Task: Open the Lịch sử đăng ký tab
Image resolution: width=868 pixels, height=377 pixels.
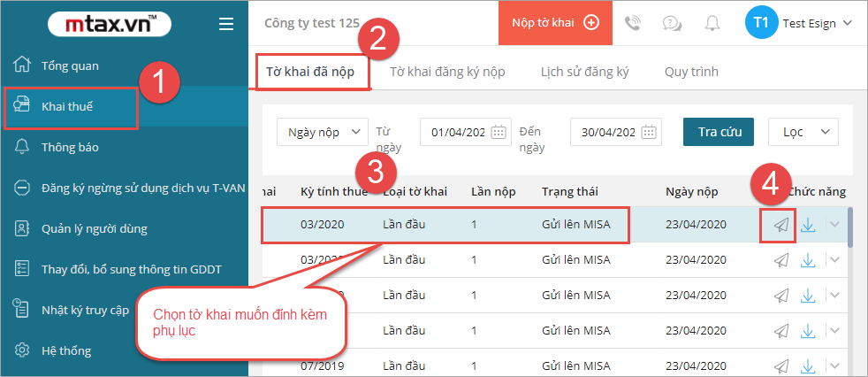Action: tap(584, 72)
